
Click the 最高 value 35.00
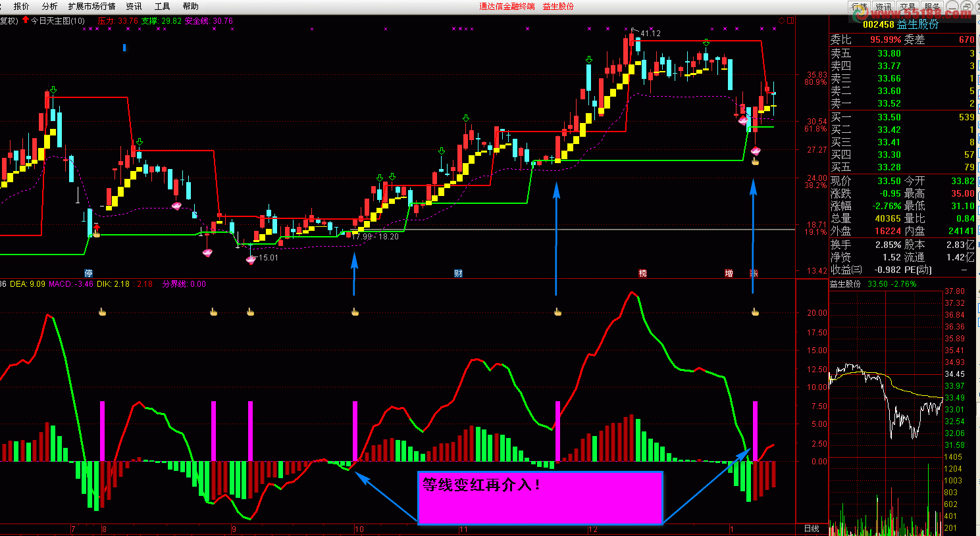962,193
